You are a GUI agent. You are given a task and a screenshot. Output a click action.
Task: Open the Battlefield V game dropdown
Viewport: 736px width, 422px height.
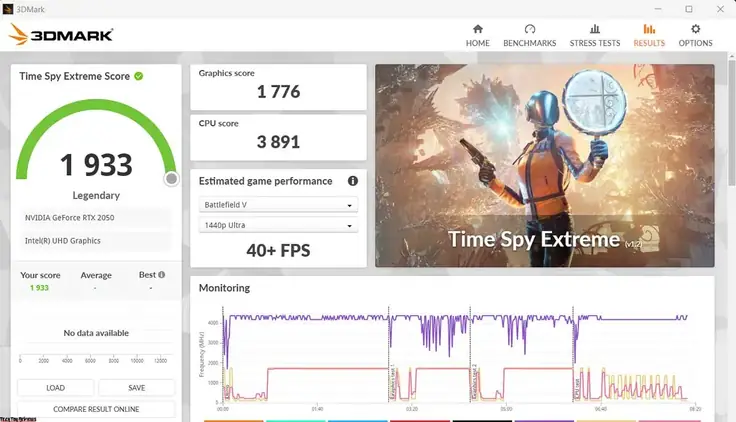[278, 205]
